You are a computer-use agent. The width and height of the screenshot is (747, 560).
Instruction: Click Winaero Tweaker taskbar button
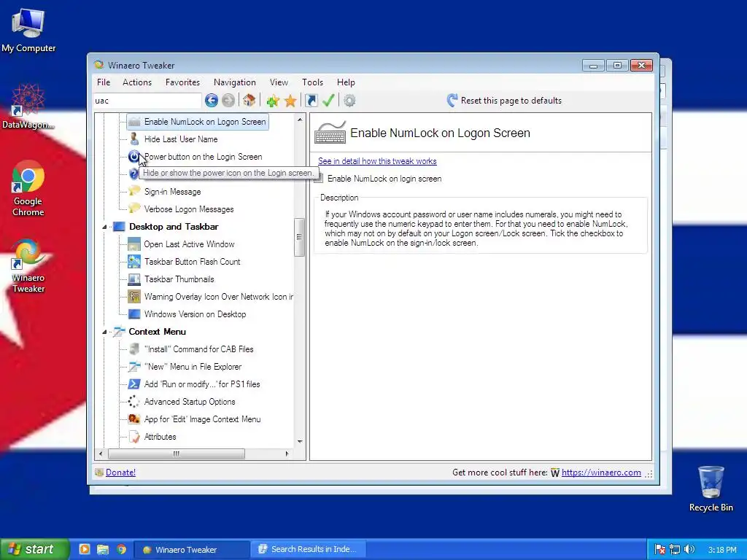pyautogui.click(x=191, y=550)
